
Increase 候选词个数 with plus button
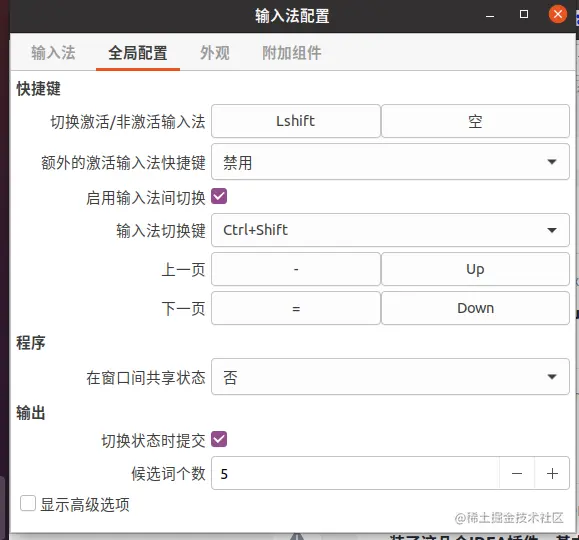click(552, 474)
